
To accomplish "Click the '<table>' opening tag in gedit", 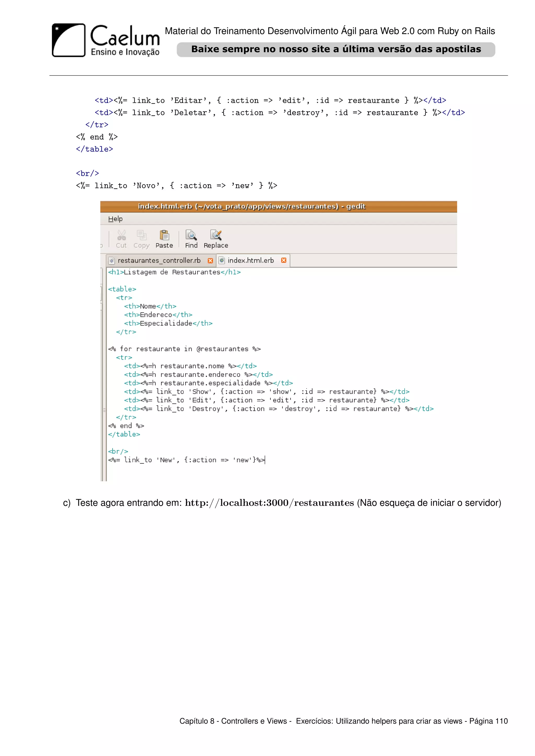I will click(122, 289).
